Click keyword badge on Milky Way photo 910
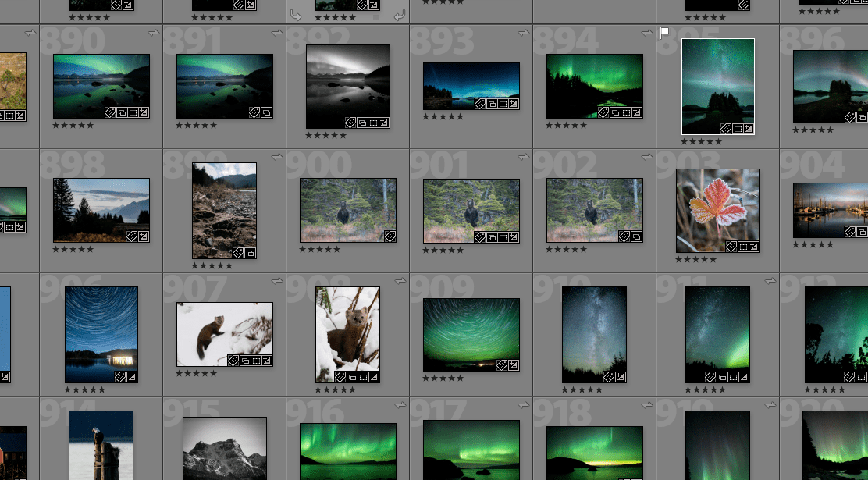This screenshot has height=480, width=868. [609, 376]
